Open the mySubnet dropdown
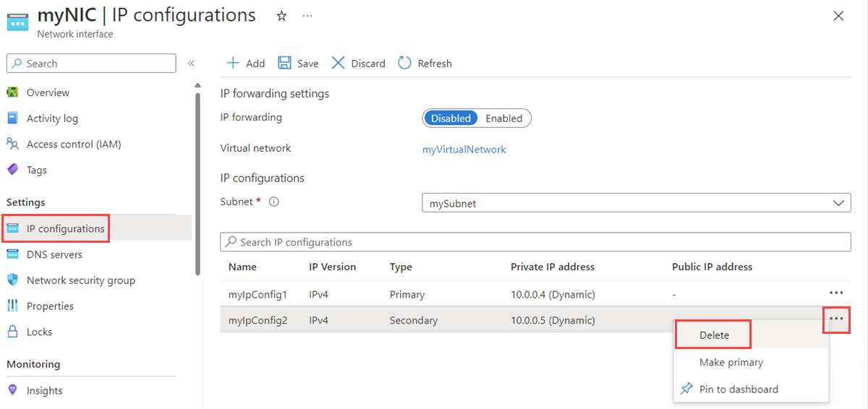This screenshot has width=868, height=409. click(x=636, y=203)
